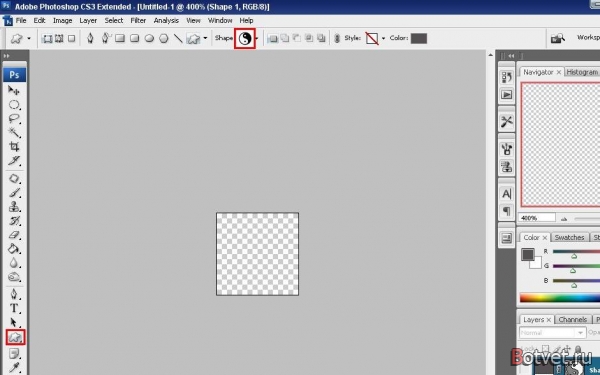The height and width of the screenshot is (375, 600).
Task: Select the Custom Shape tool in toolbox
Action: 15,337
